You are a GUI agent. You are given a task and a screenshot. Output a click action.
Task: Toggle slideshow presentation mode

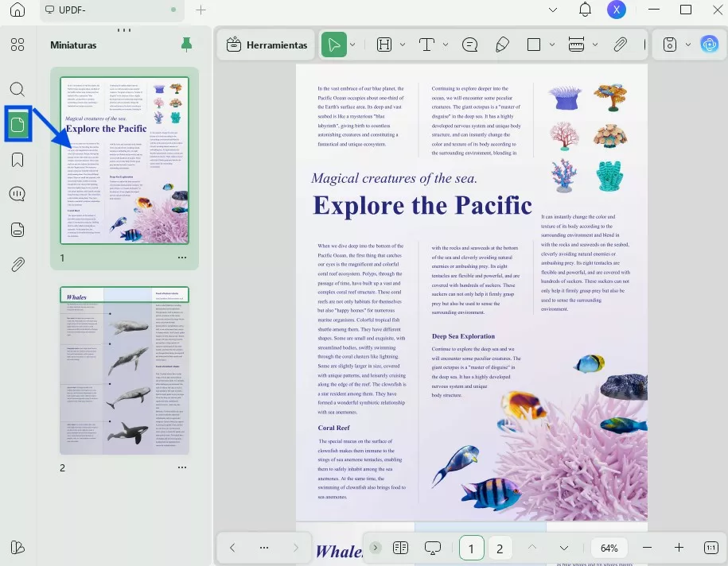[x=433, y=548]
